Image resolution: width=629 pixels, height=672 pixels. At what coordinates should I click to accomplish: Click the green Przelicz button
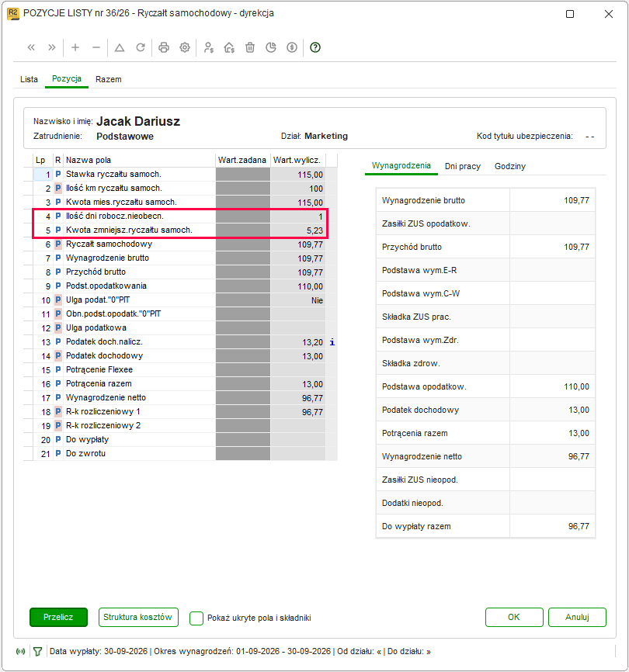tap(59, 617)
